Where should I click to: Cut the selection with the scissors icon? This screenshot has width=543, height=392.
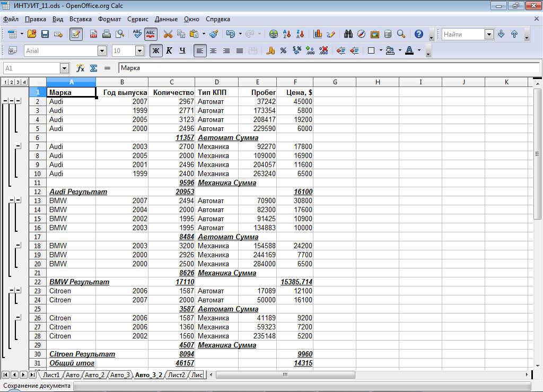tap(168, 34)
